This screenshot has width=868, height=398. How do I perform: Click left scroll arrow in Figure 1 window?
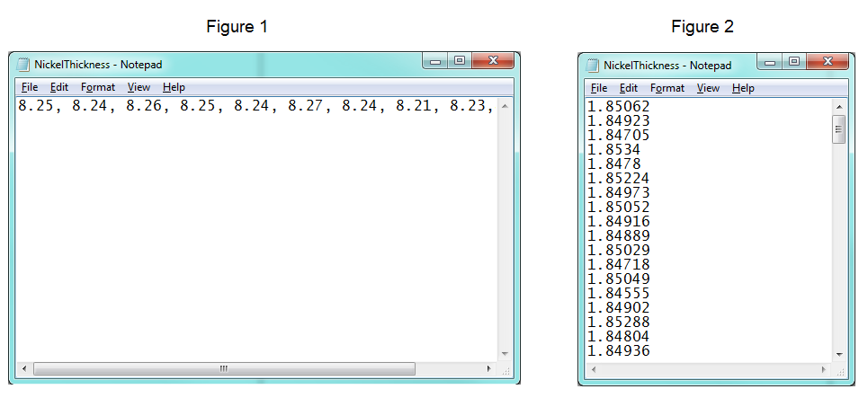(23, 368)
